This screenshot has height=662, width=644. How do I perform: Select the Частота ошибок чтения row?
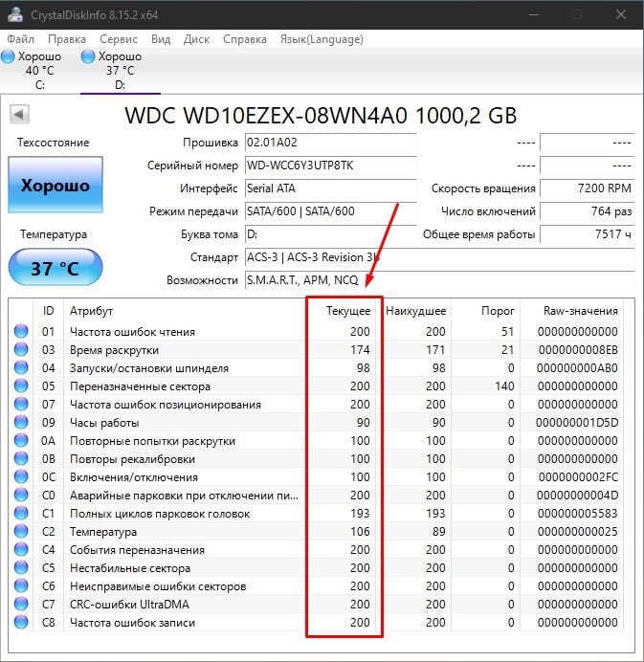[x=317, y=331]
